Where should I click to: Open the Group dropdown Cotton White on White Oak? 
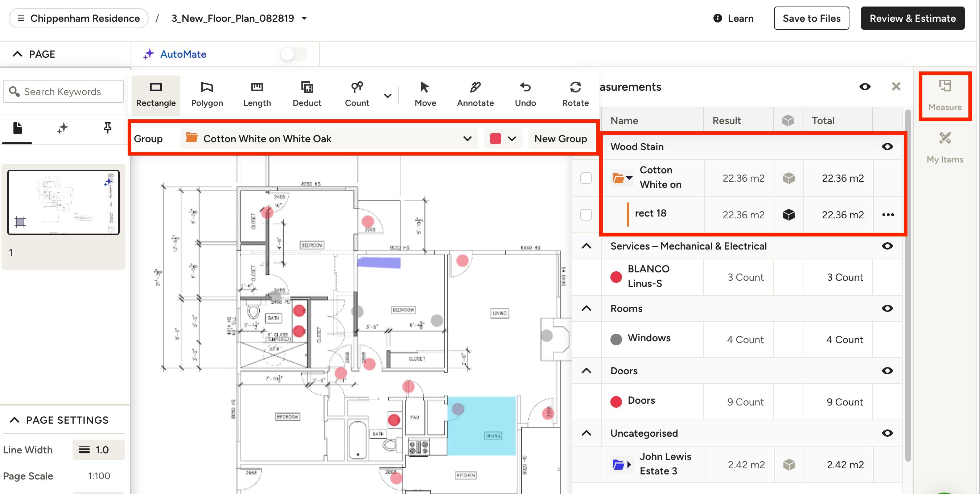(329, 139)
